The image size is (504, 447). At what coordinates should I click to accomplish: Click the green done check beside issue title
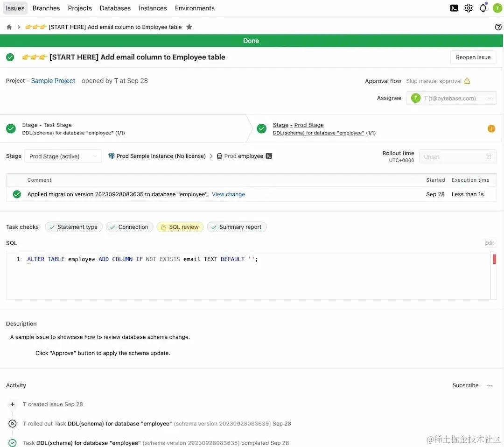(10, 57)
